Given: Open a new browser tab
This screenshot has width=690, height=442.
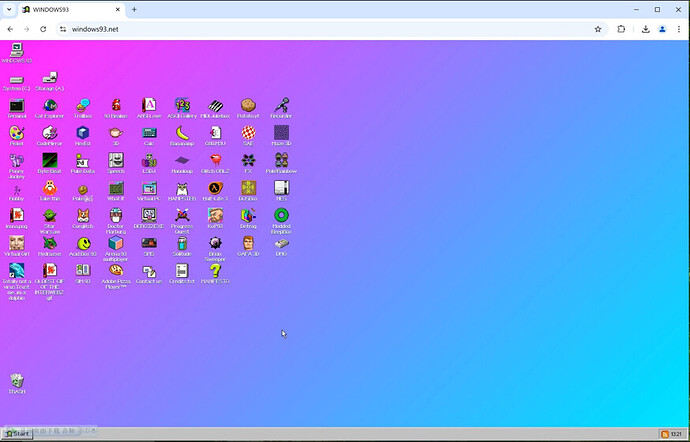Looking at the screenshot, I should click(x=134, y=9).
